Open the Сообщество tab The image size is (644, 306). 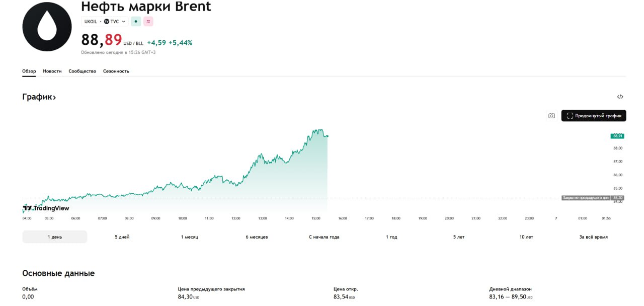(x=83, y=71)
